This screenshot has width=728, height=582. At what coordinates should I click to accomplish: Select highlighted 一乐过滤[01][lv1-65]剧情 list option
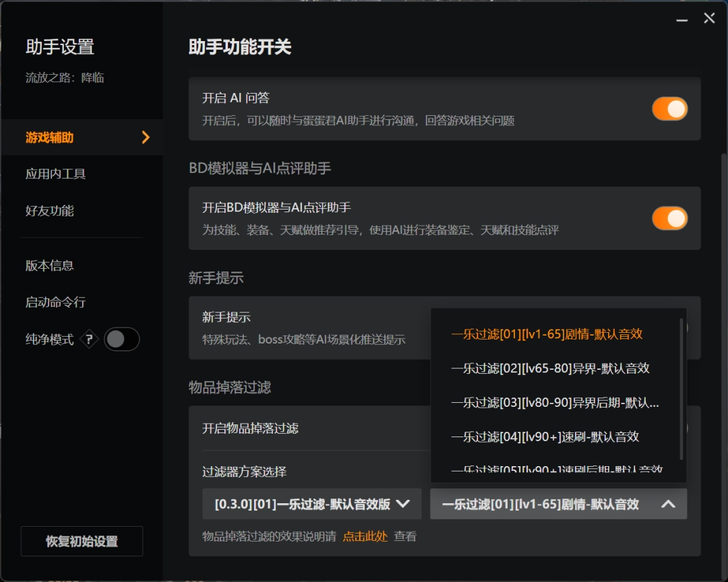547,334
